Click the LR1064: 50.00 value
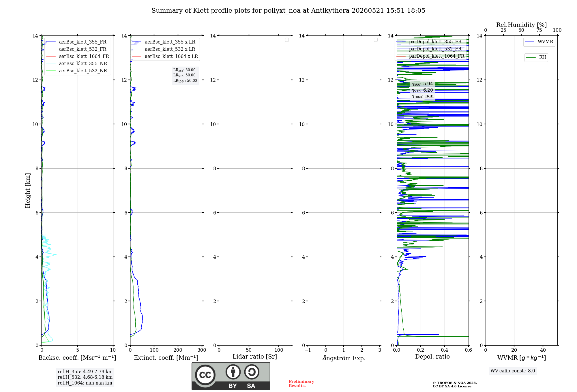 point(185,81)
